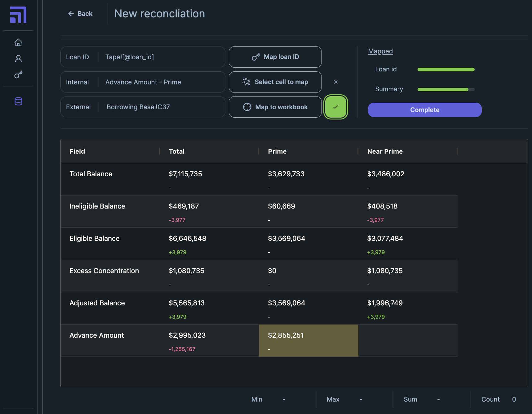This screenshot has width=532, height=414.
Task: Go back using the Back arrow
Action: (80, 14)
